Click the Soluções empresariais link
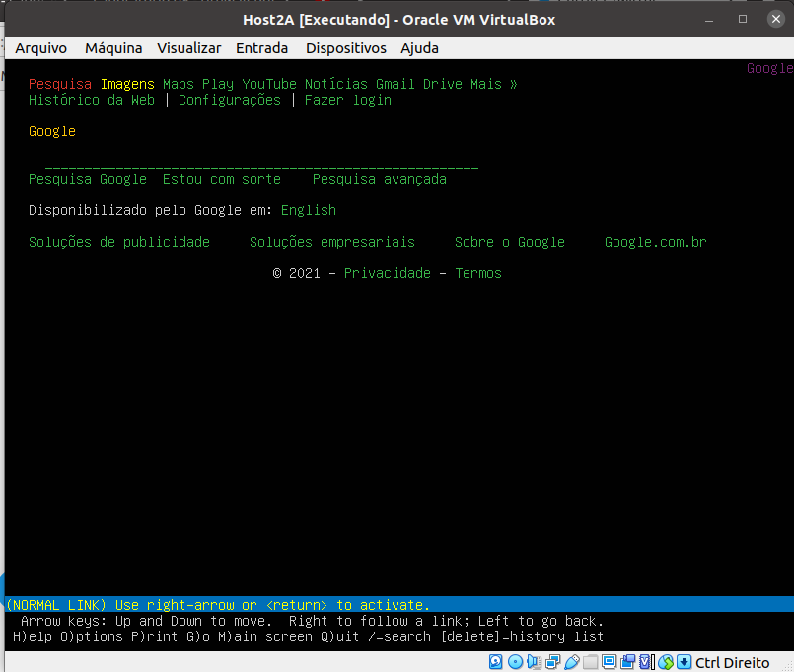Image resolution: width=794 pixels, height=672 pixels. (x=332, y=242)
